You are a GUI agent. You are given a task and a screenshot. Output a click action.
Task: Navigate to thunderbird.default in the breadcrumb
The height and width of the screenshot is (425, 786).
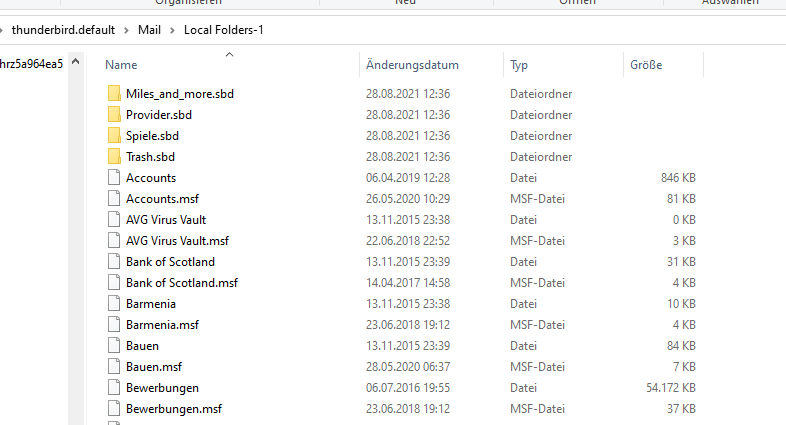coord(63,30)
